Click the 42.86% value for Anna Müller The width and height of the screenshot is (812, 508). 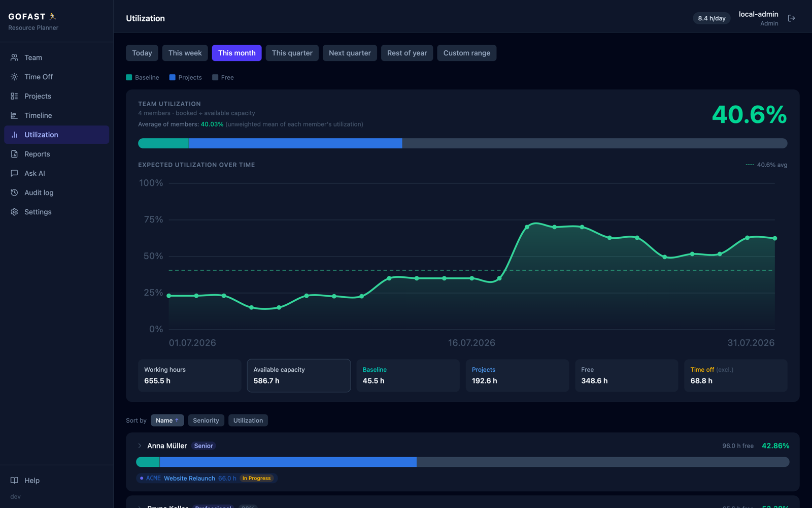pos(775,446)
